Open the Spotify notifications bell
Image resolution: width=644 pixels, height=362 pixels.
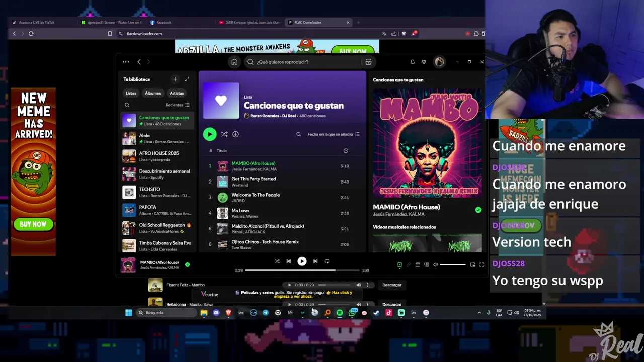pos(413,62)
